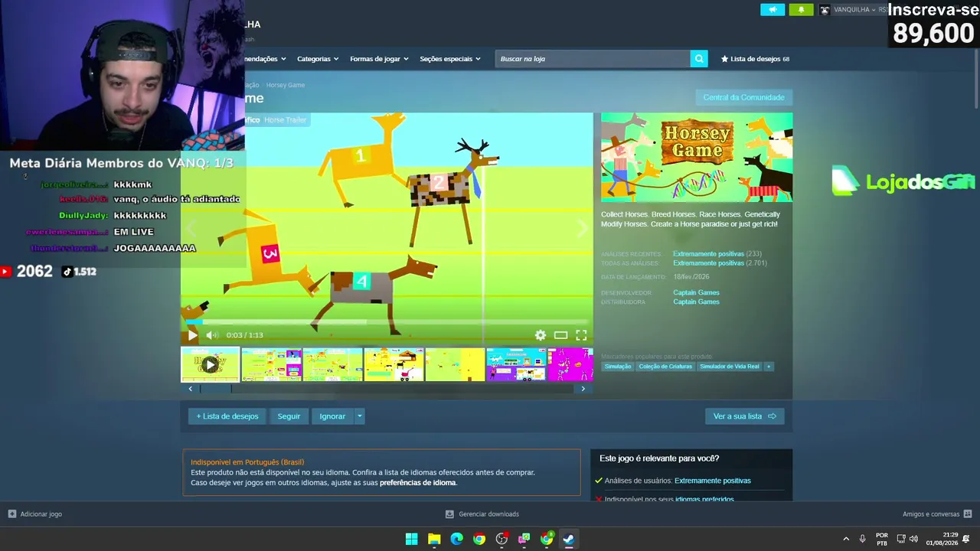
Task: Open the Coleção de Criaturas tag
Action: tap(665, 367)
